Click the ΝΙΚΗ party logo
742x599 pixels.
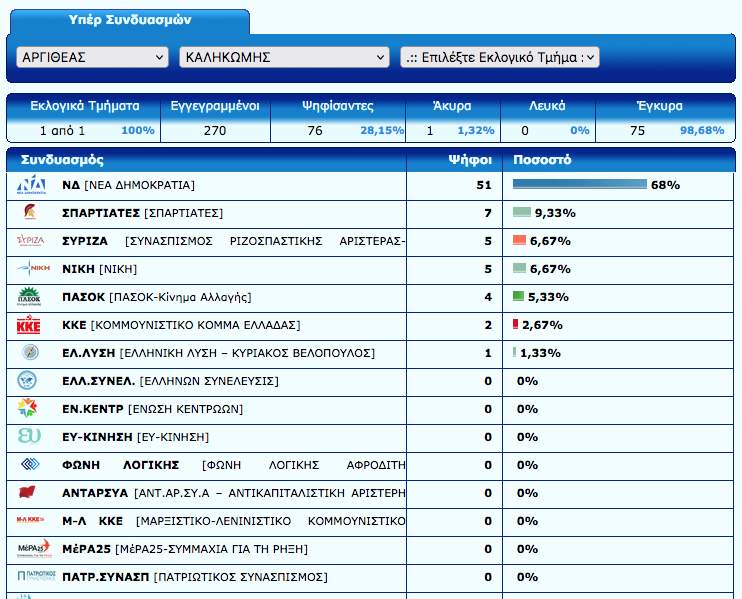pyautogui.click(x=31, y=269)
